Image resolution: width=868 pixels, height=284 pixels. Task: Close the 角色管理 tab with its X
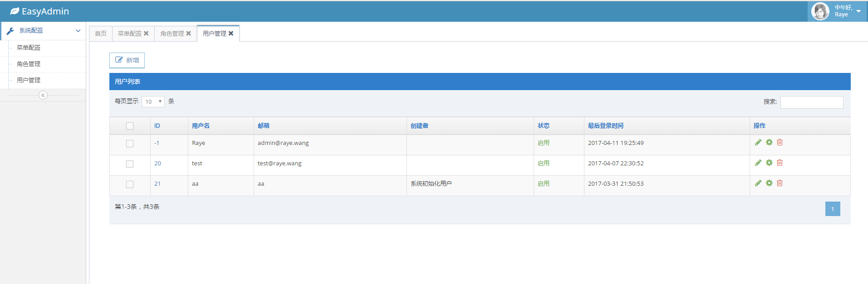click(x=188, y=34)
